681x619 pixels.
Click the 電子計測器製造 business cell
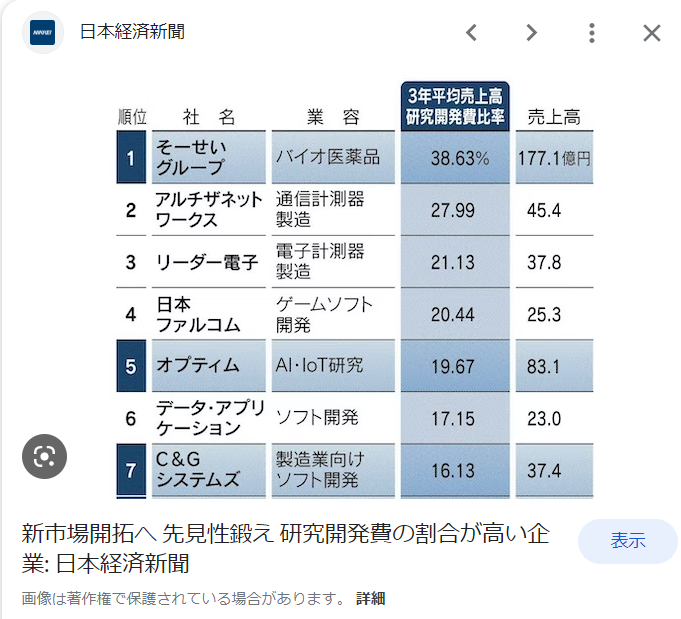click(x=333, y=262)
